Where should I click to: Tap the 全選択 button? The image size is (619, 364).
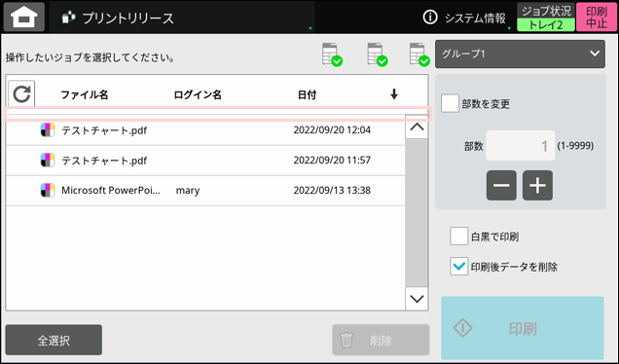pyautogui.click(x=54, y=340)
